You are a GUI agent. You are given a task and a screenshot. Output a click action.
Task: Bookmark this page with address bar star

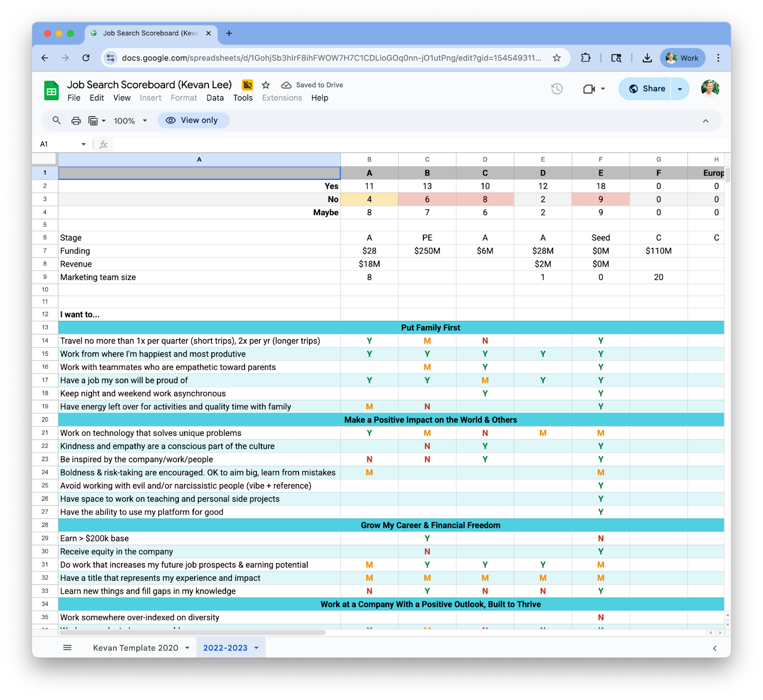tap(557, 58)
